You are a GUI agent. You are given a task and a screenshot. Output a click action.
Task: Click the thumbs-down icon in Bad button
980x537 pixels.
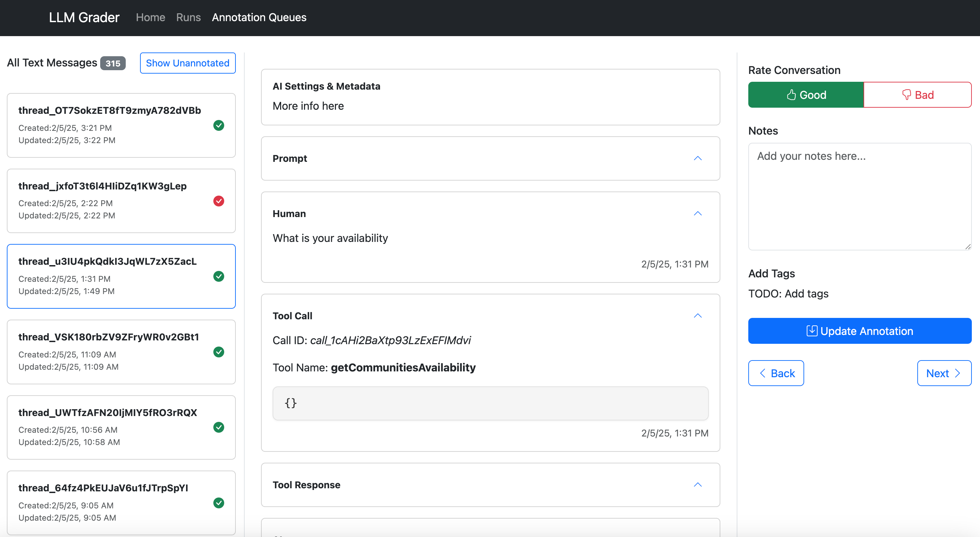click(907, 95)
